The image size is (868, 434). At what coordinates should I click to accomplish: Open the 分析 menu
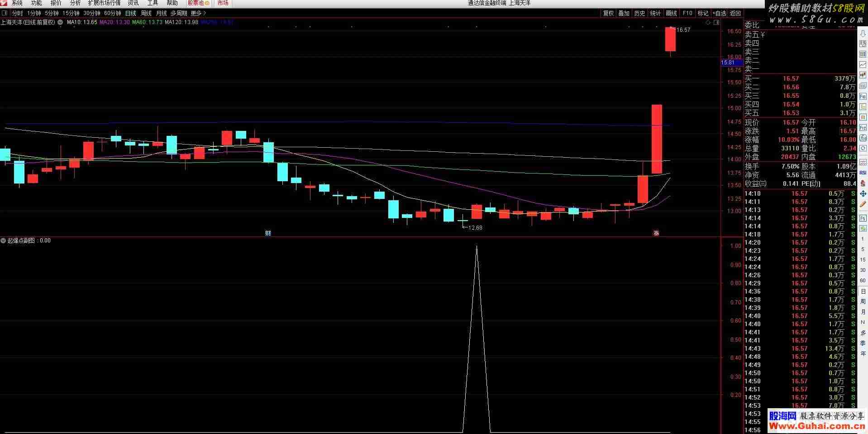click(75, 3)
